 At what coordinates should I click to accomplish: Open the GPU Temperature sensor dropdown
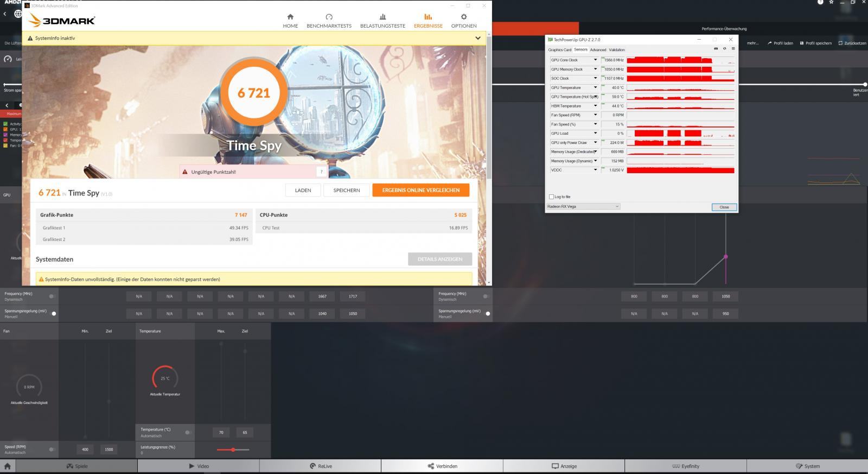click(595, 87)
